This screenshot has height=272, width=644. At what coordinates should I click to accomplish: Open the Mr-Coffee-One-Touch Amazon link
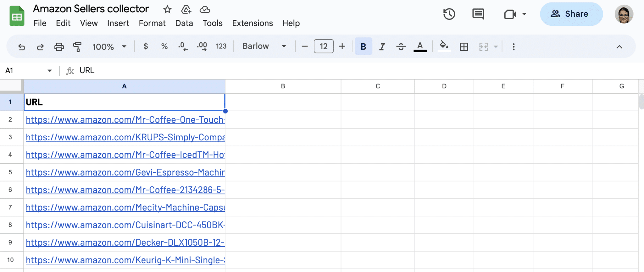pos(125,120)
